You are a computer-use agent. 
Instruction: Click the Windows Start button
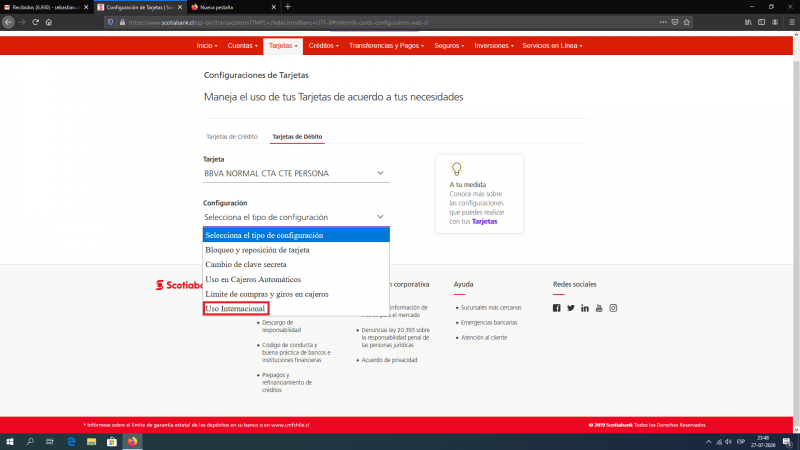(x=10, y=441)
